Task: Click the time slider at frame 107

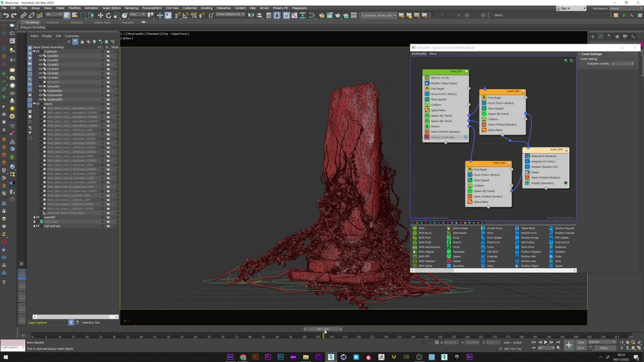Action: 323,329
